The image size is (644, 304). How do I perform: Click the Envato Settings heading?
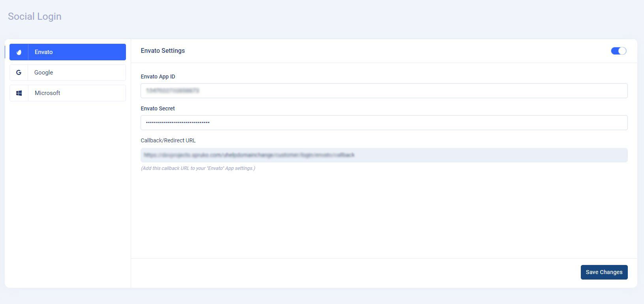(x=163, y=51)
